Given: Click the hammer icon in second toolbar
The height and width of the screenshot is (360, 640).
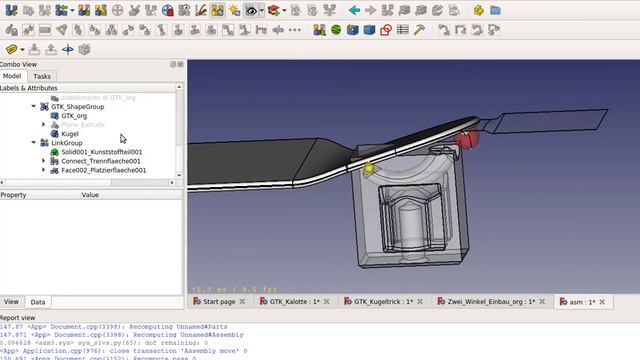Looking at the screenshot, I should 419,30.
